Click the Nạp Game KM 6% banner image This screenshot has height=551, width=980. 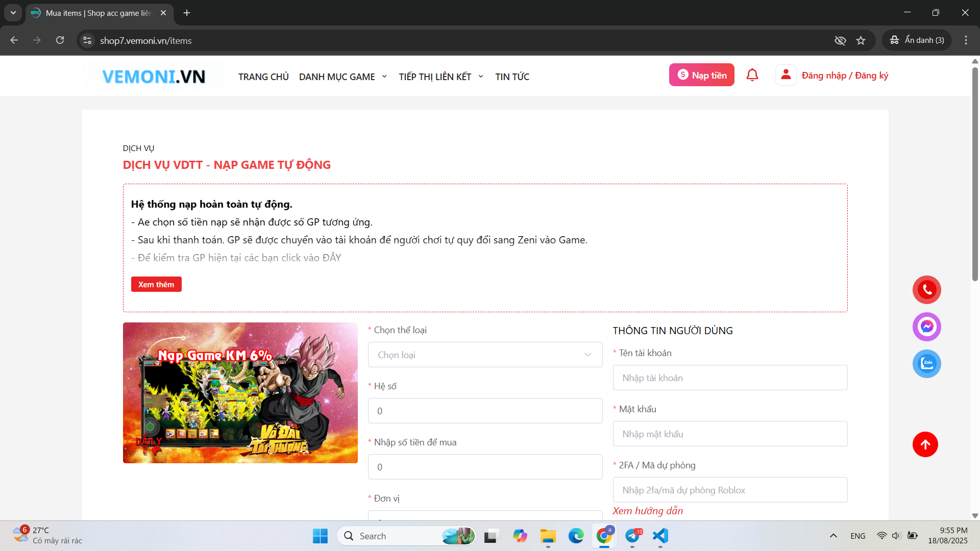point(240,393)
